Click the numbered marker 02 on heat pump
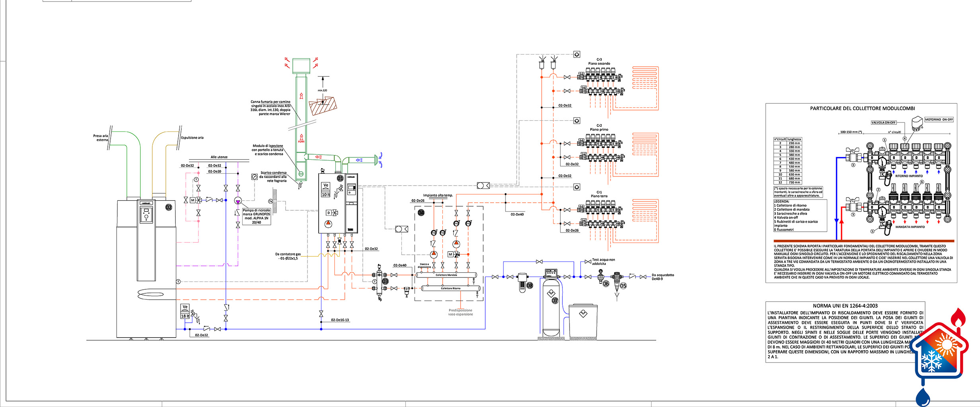The height and width of the screenshot is (407, 980). point(169,207)
